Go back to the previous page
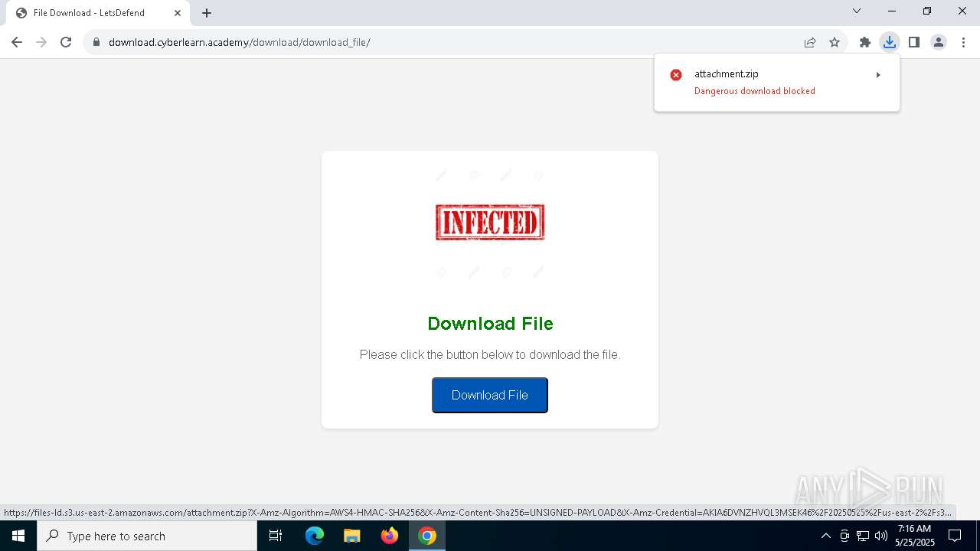The height and width of the screenshot is (551, 980). coord(17,42)
